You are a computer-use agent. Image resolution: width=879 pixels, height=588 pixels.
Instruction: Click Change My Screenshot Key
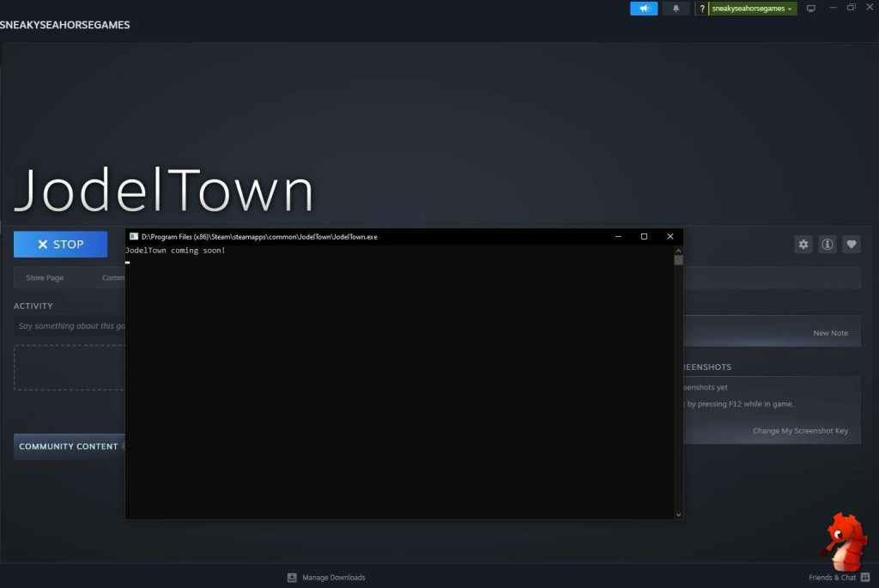pyautogui.click(x=800, y=431)
